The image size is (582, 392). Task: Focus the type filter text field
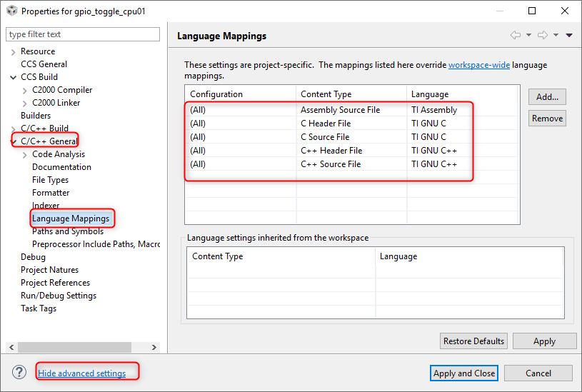(x=83, y=34)
